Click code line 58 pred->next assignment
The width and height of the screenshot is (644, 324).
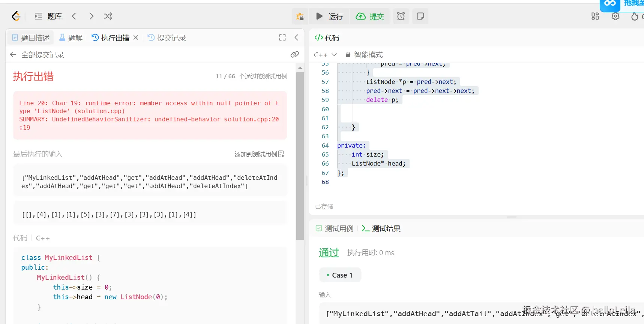(420, 91)
